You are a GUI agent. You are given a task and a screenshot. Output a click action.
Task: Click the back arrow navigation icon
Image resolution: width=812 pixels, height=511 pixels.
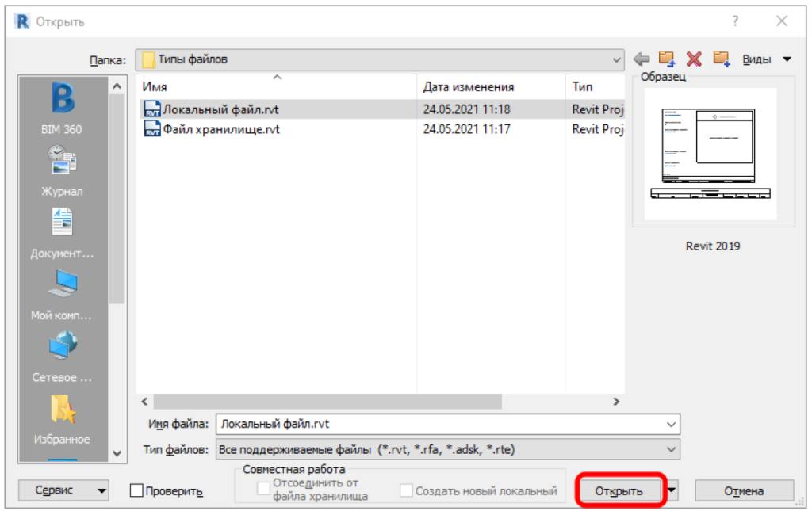tap(642, 59)
